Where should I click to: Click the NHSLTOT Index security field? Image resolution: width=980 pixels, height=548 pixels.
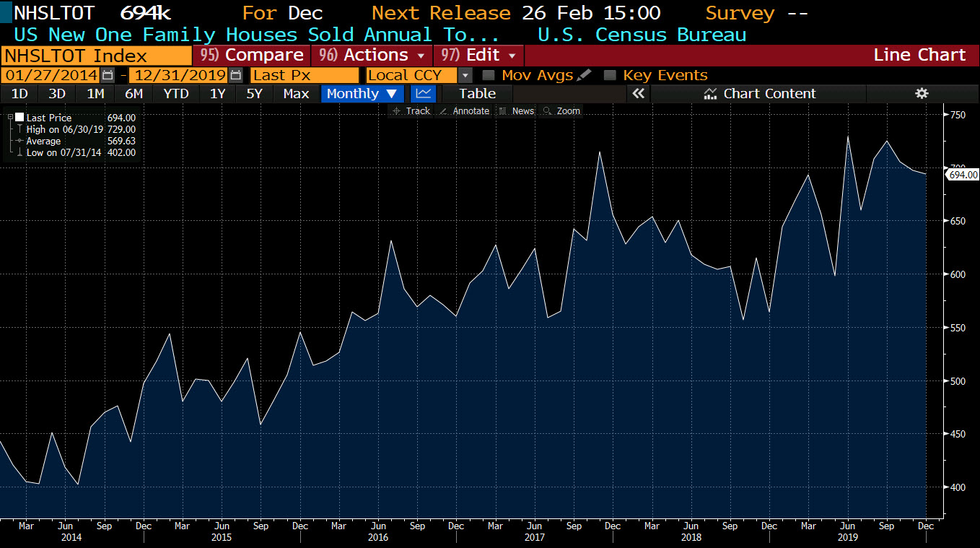(x=97, y=56)
